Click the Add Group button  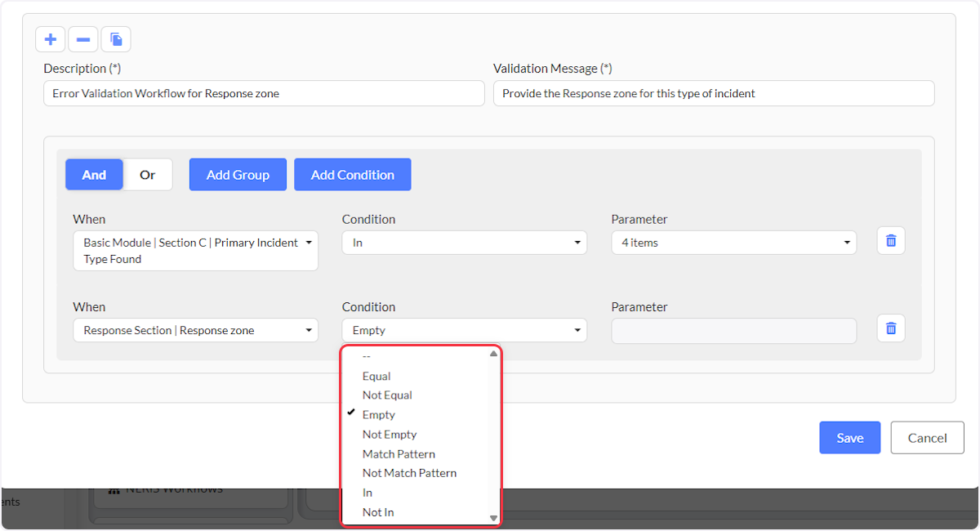[x=238, y=175]
